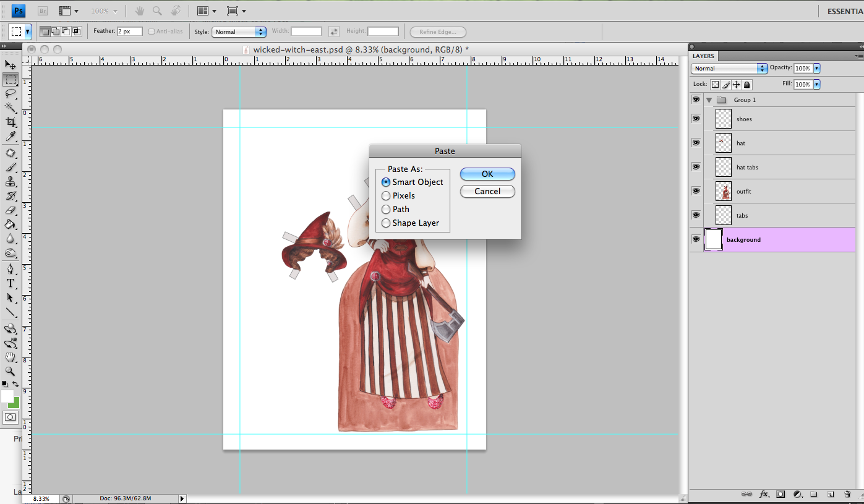The image size is (864, 504).
Task: Select the Lasso tool
Action: point(11,93)
